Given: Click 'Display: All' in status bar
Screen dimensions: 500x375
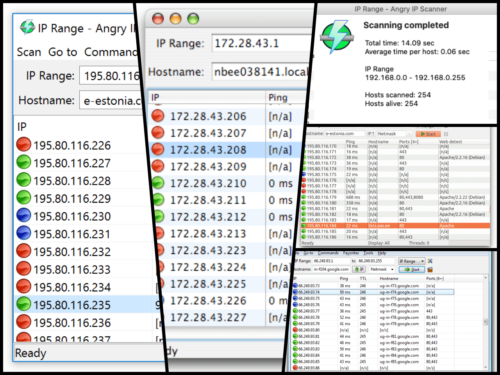Looking at the screenshot, I should (379, 243).
